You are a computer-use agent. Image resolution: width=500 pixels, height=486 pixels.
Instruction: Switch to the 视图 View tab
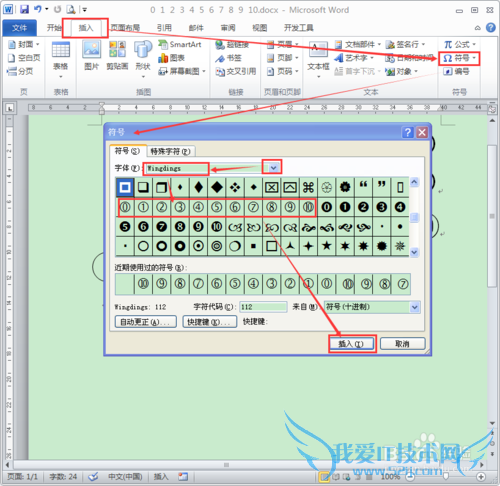(260, 28)
